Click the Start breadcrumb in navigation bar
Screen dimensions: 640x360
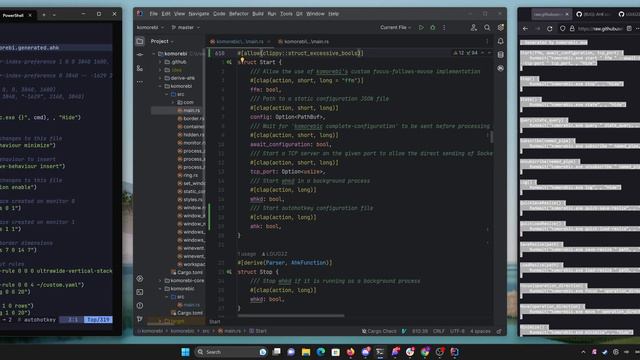(258, 331)
